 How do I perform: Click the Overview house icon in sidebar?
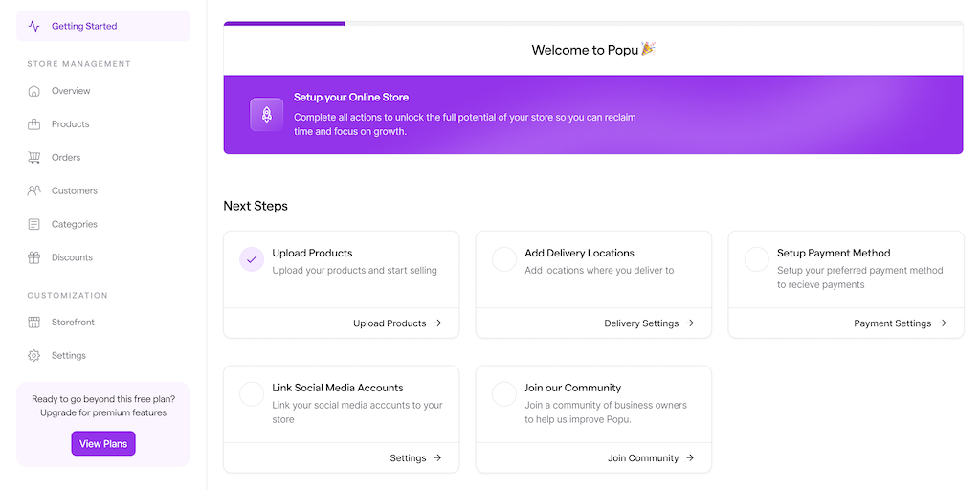[34, 91]
